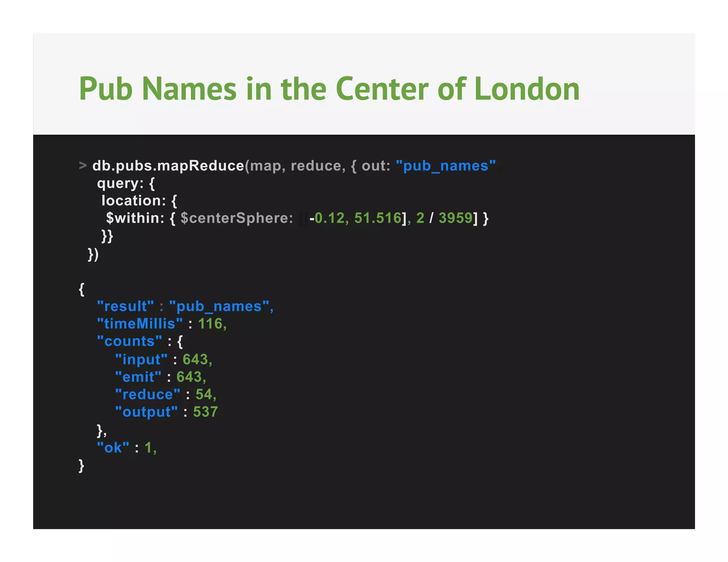Click the "$within:" operator text
The width and height of the screenshot is (728, 562).
(135, 218)
